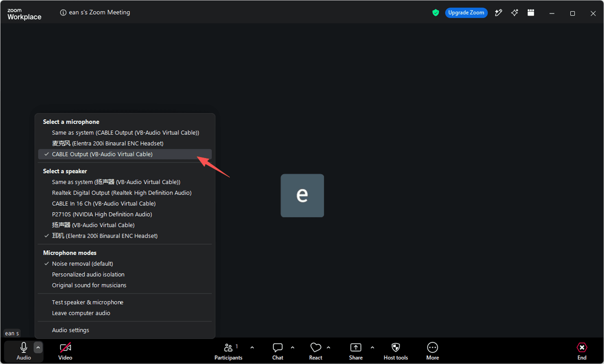
Task: Collapse the audio options caret
Action: tap(38, 347)
